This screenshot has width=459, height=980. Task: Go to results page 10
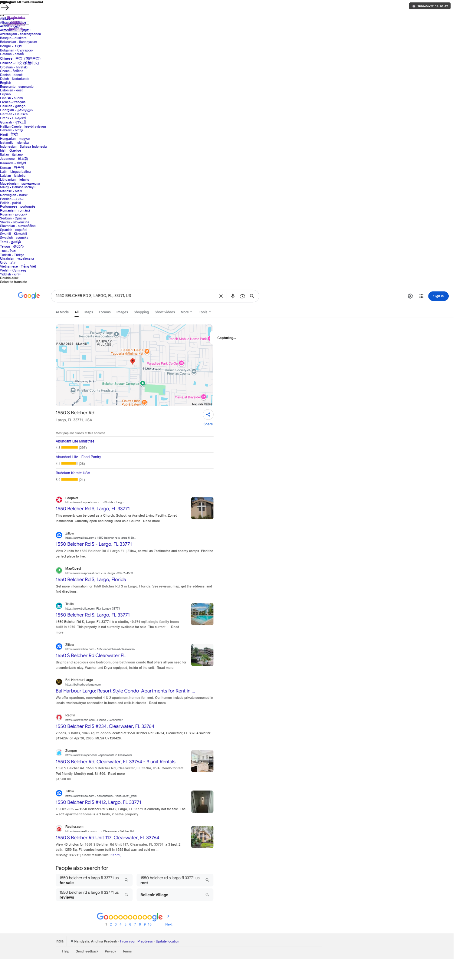click(x=149, y=924)
